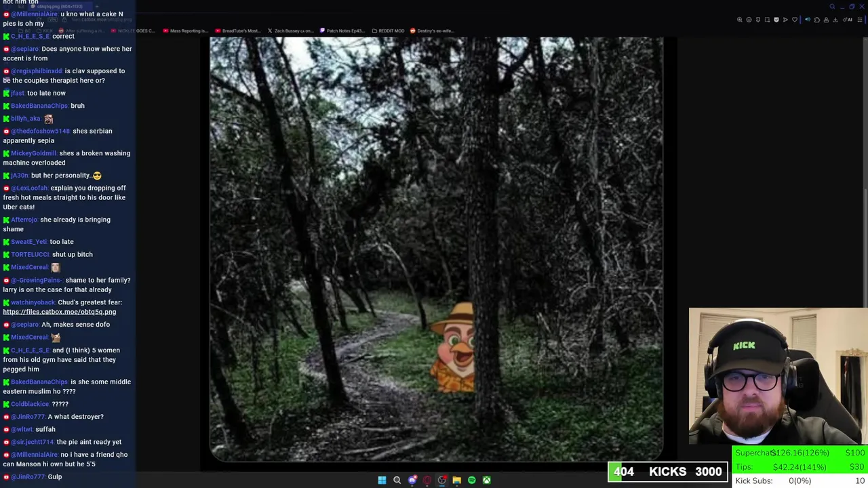Open the 'Destiny's ex-wife...' bookmark
Screen dimensions: 868x488
(x=432, y=30)
